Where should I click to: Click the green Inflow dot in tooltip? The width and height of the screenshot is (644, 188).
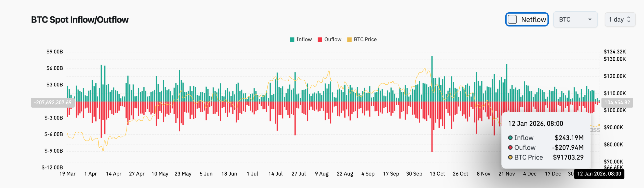click(510, 138)
